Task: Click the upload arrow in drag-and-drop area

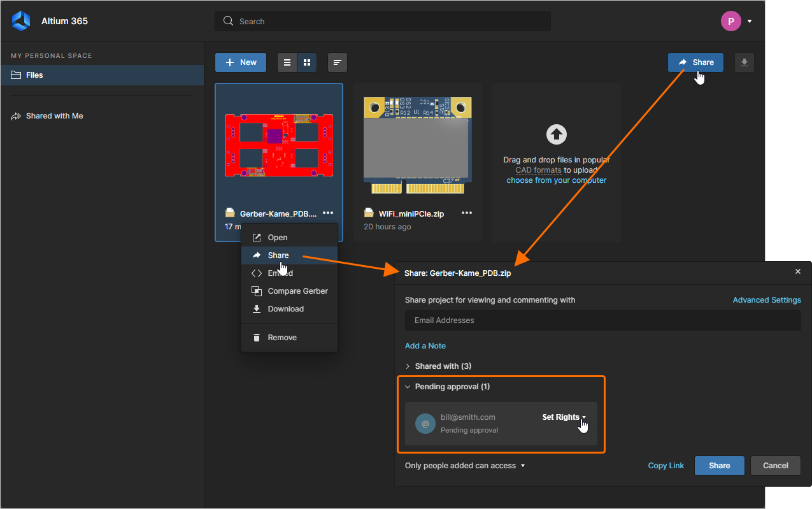Action: [x=556, y=134]
